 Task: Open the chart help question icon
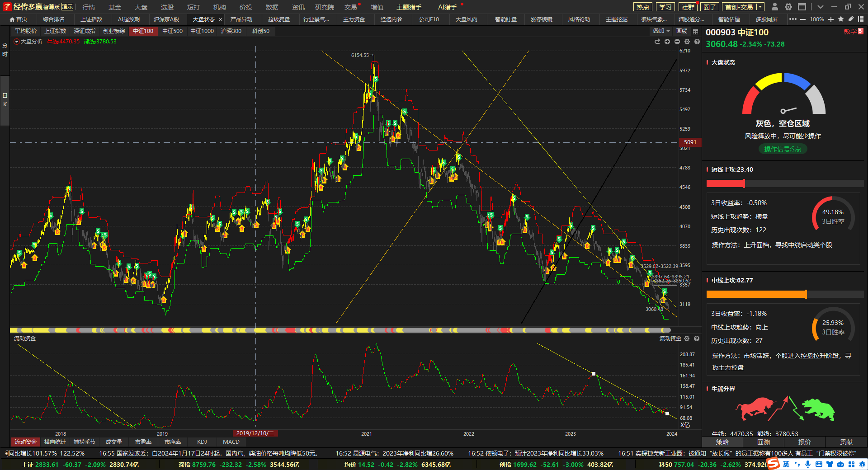[697, 42]
